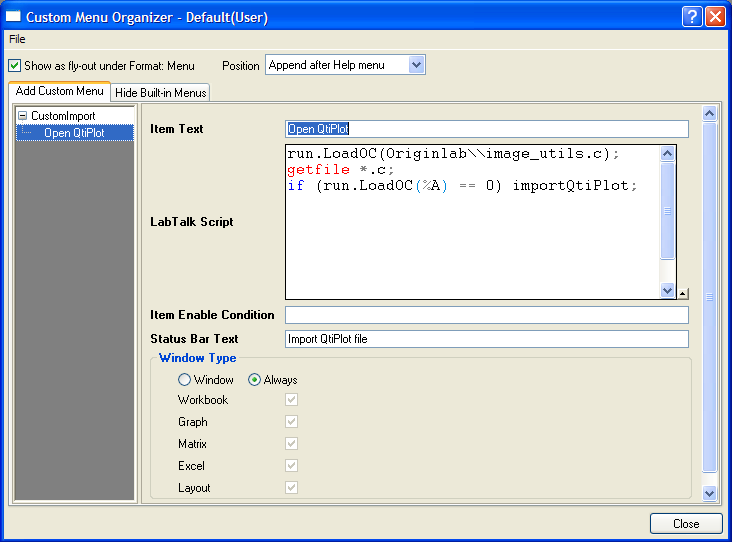
Task: Click the small arrow beside script box
Action: [x=683, y=294]
